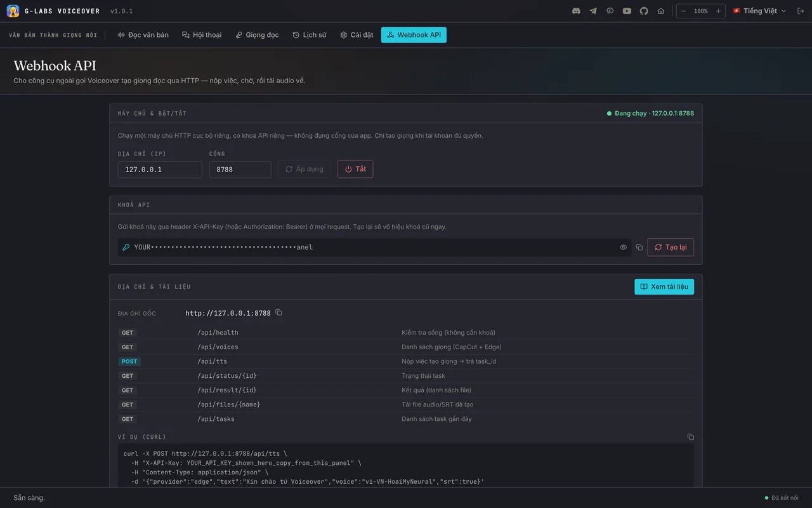The width and height of the screenshot is (812, 508).
Task: Click the /api/health endpoint row
Action: click(406, 333)
